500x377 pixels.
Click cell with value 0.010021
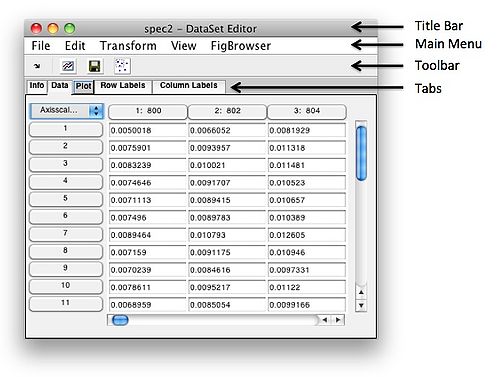coord(227,165)
